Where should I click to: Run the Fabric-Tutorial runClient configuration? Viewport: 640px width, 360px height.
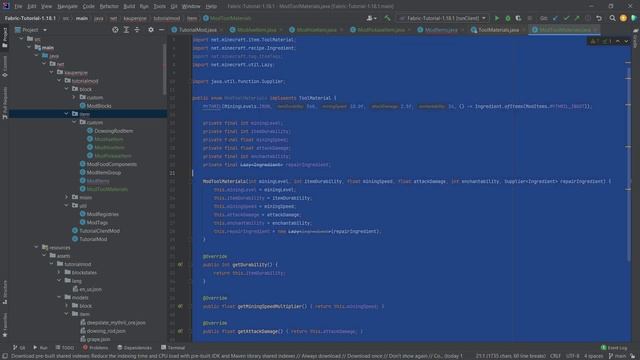coord(497,18)
